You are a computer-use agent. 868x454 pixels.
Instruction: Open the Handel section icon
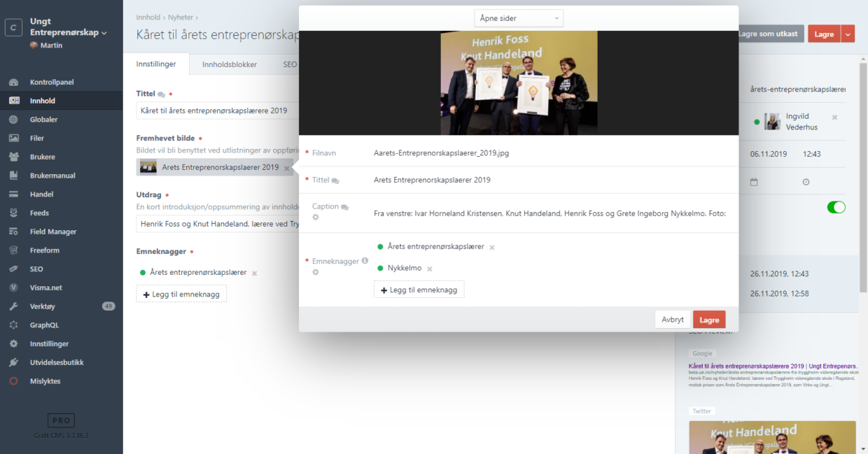13,194
